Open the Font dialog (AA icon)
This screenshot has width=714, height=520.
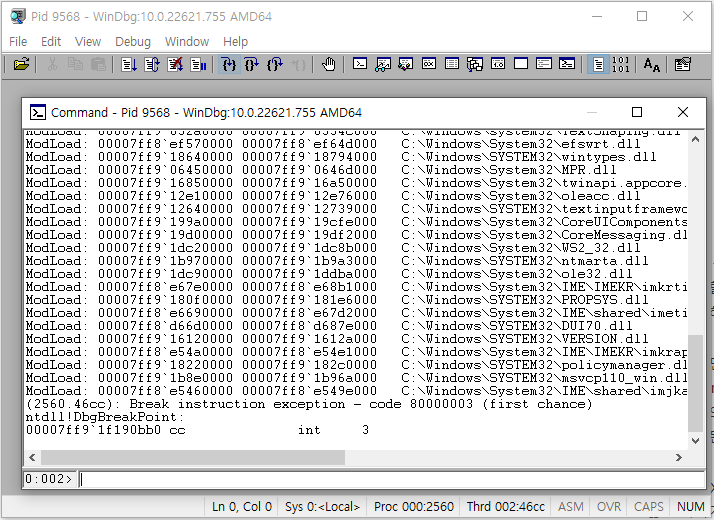pos(652,65)
